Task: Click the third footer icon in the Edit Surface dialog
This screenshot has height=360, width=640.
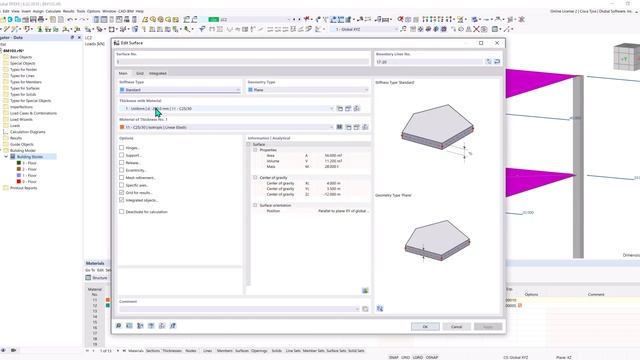Action: pos(140,326)
